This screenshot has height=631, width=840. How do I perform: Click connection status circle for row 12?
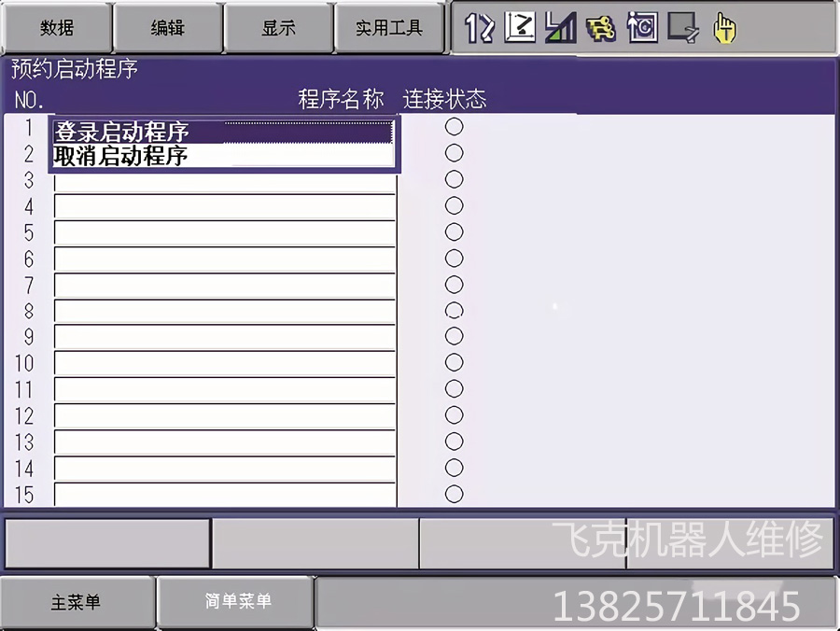click(x=455, y=415)
